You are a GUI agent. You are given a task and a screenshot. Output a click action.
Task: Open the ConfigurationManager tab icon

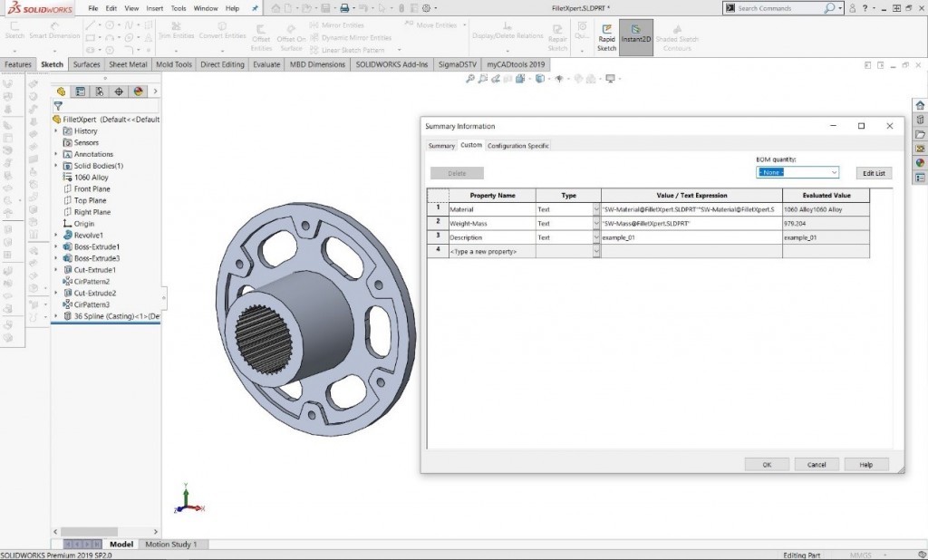click(100, 92)
